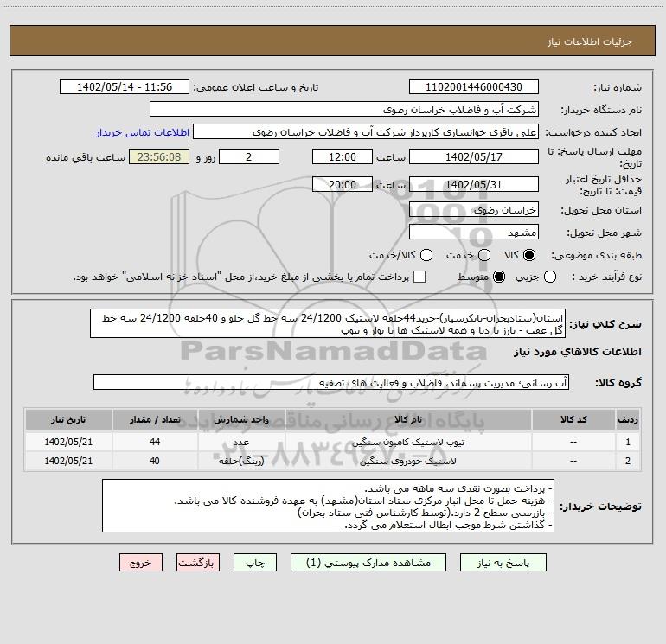Click the گروه کالا field
The height and width of the screenshot is (644, 666).
point(331,382)
